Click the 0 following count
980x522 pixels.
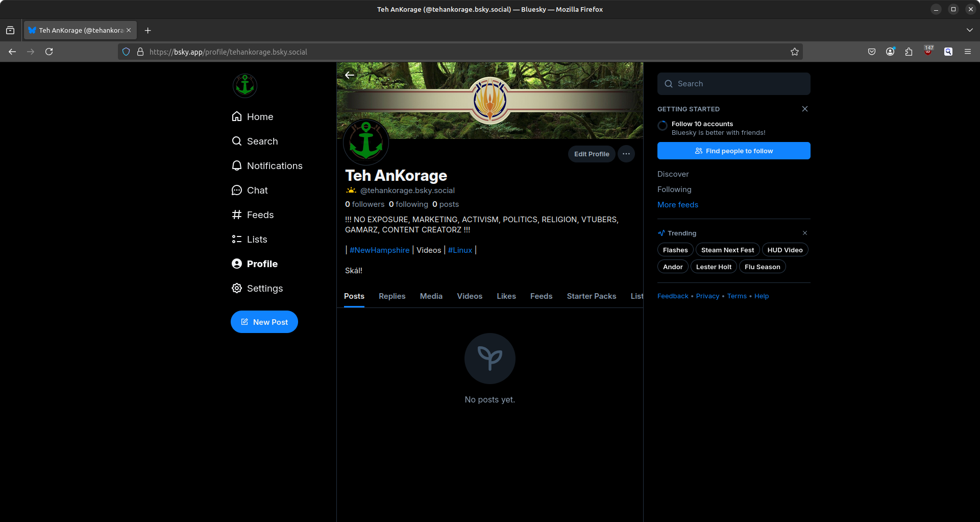(408, 204)
